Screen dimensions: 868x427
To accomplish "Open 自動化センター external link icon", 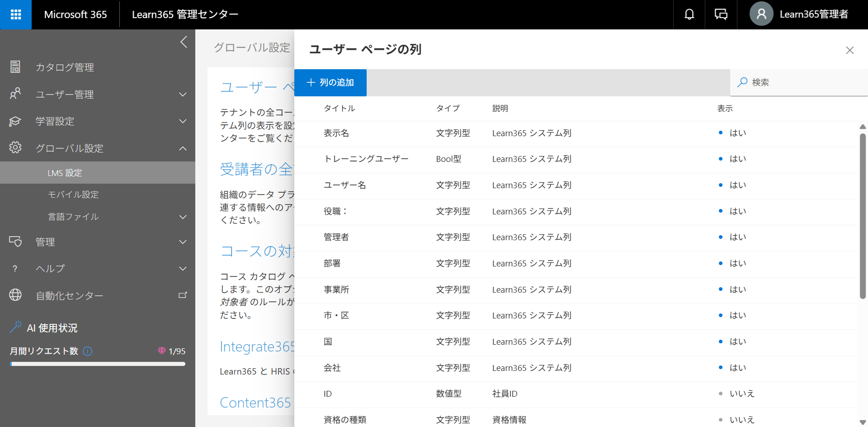I will click(183, 295).
